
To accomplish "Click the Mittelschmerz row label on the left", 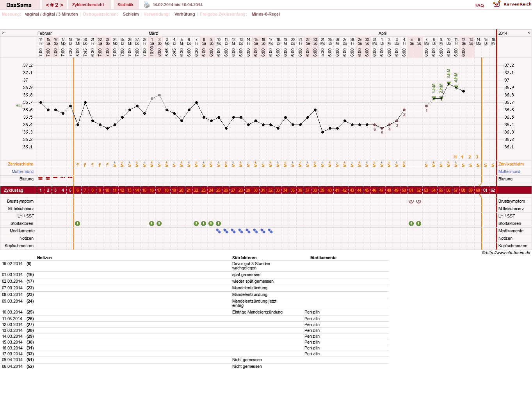I will coord(21,209).
